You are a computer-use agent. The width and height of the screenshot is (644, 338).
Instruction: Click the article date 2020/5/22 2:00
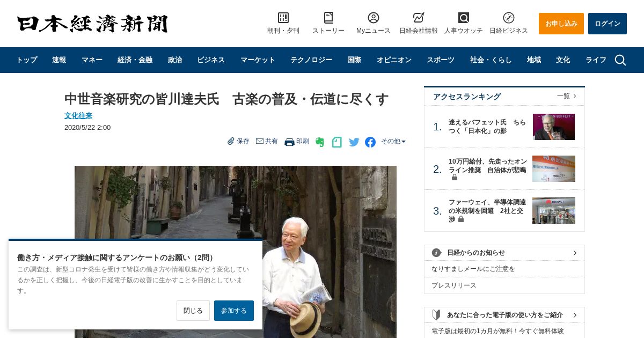[x=87, y=128]
